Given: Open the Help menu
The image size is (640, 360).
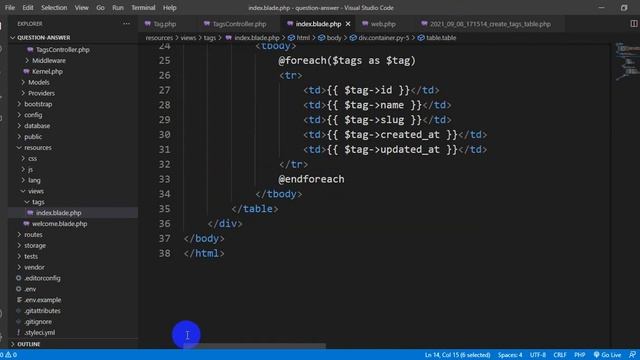Looking at the screenshot, I should coord(169,8).
